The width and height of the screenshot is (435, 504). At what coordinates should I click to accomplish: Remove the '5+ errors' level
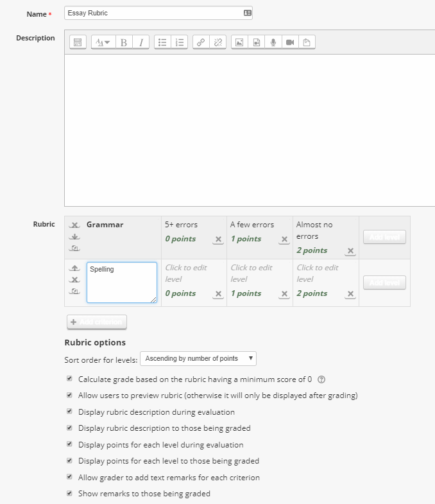pos(218,239)
